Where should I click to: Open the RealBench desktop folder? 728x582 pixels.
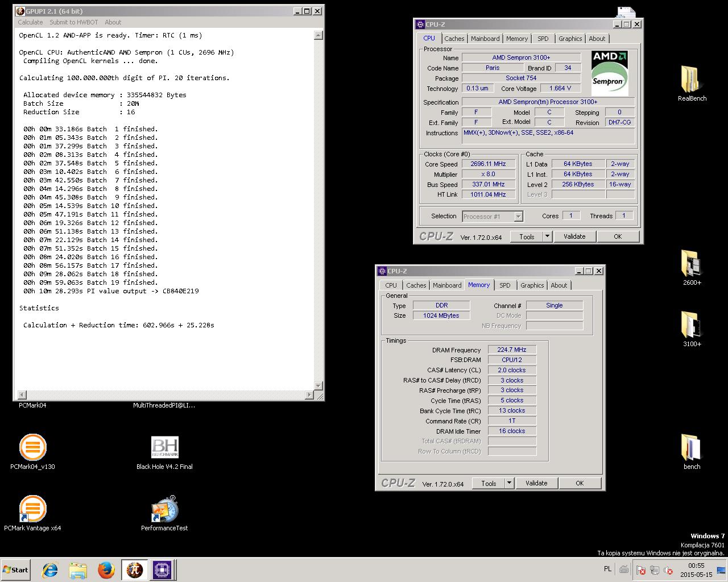click(x=692, y=84)
